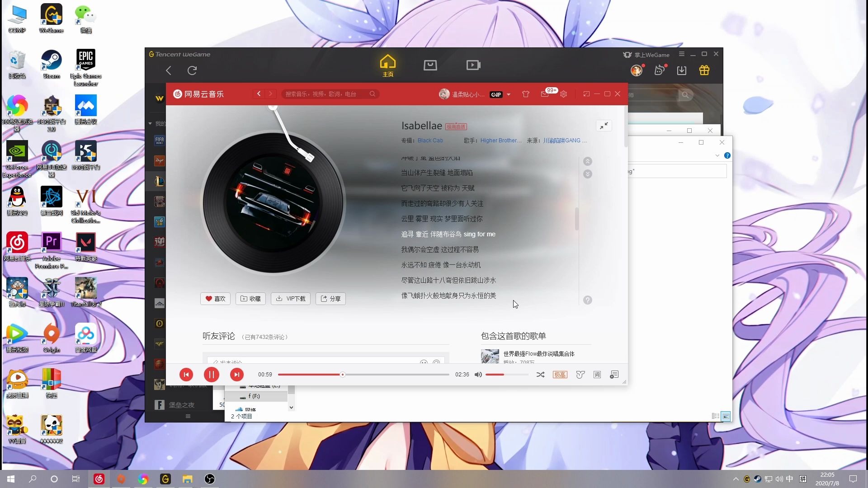Open the user account dropdown arrow
The height and width of the screenshot is (488, 868).
509,94
